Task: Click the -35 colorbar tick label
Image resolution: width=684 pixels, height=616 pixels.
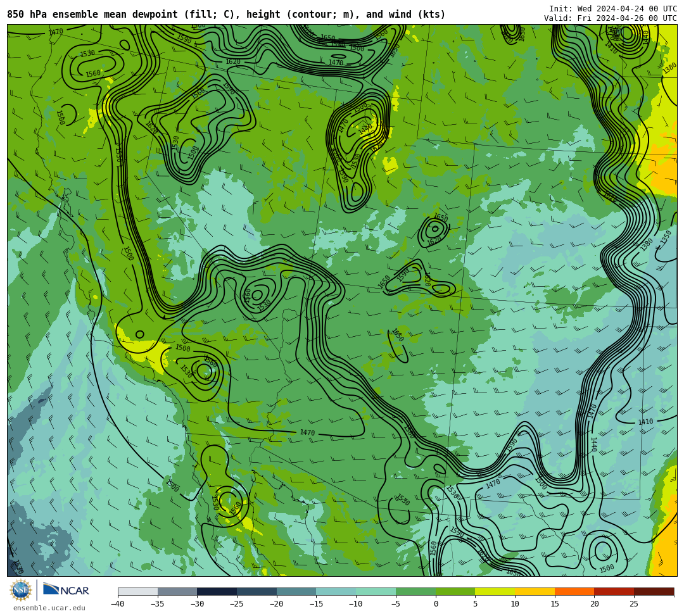Action: pos(157,604)
